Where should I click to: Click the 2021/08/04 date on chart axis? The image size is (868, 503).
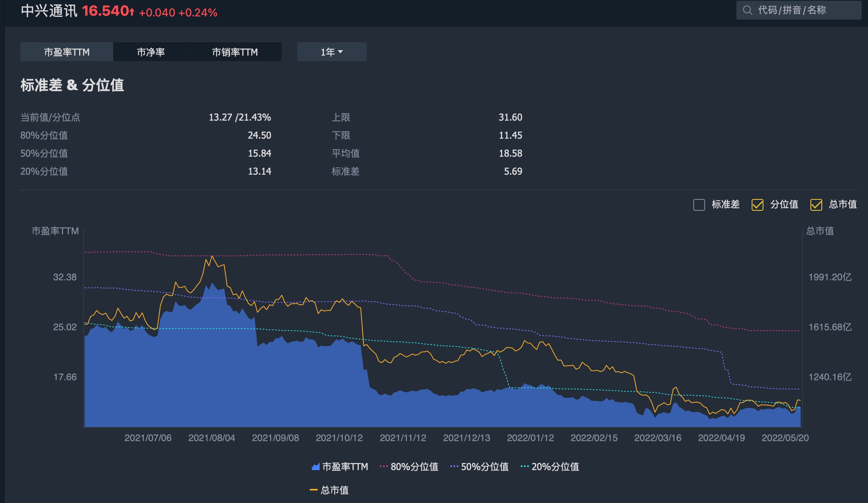(212, 438)
